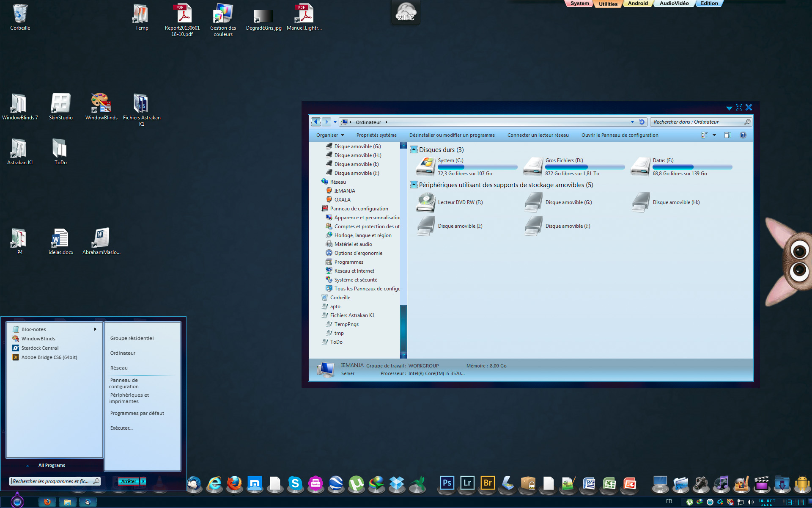This screenshot has height=508, width=812.
Task: Refresh the Ordinateur address bar
Action: (x=642, y=122)
